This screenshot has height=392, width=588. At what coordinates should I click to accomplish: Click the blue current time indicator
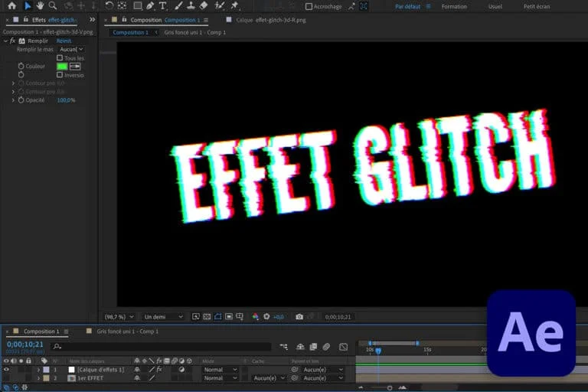click(378, 351)
